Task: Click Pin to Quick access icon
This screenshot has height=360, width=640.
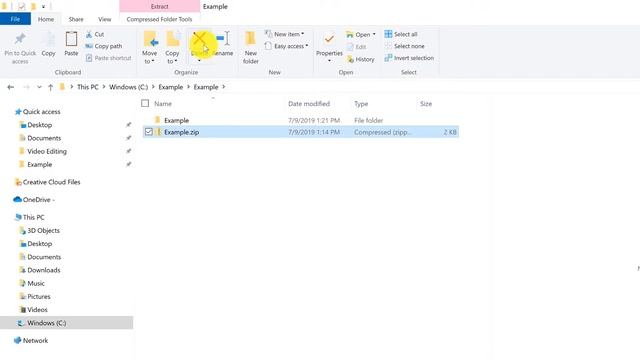Action: (20, 39)
